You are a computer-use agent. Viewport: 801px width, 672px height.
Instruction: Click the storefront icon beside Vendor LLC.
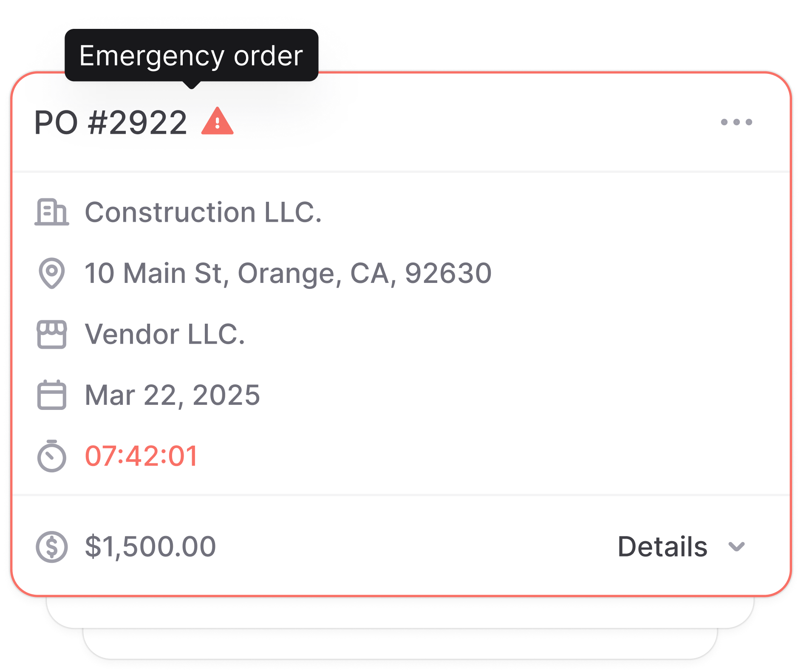point(51,334)
